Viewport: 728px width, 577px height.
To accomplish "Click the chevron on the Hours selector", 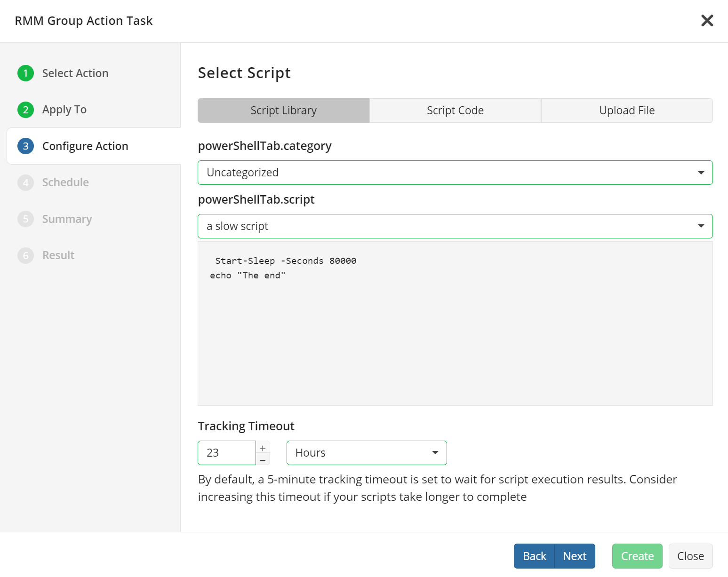I will pyautogui.click(x=434, y=452).
